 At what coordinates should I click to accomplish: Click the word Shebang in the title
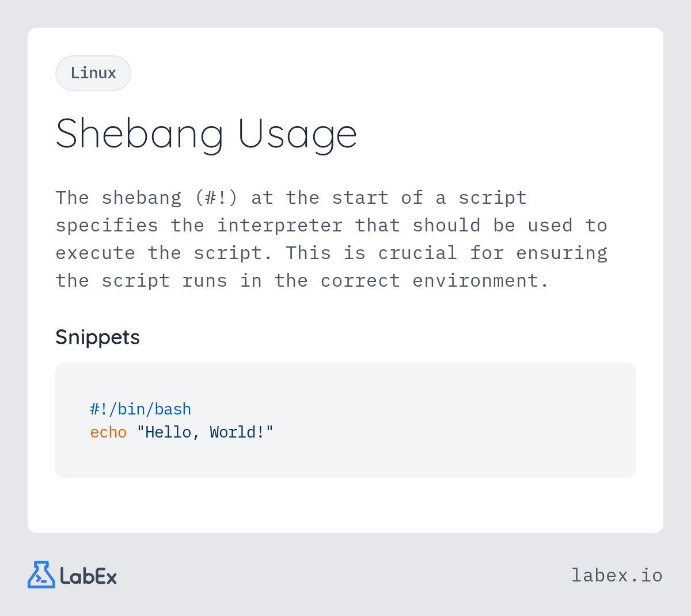click(x=139, y=135)
